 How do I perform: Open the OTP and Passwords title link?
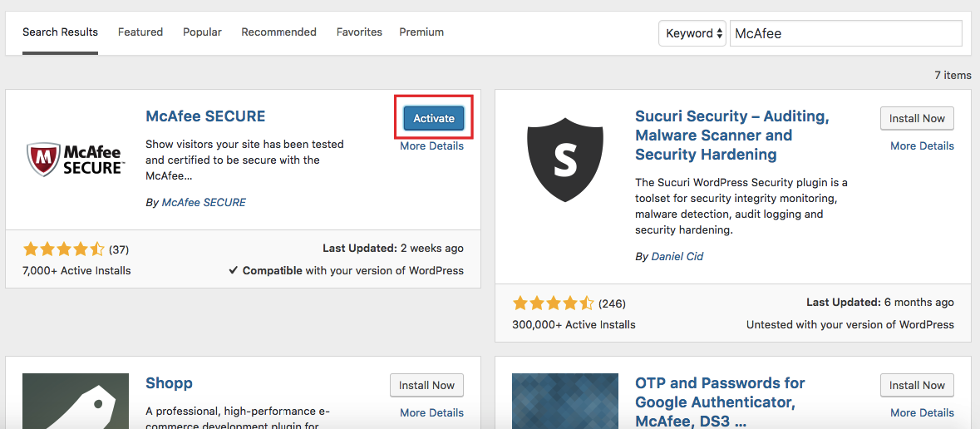point(720,402)
